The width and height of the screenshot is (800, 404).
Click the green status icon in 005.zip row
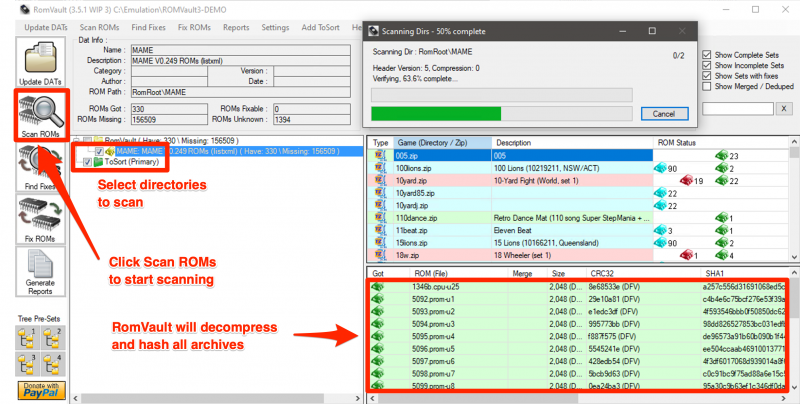721,156
